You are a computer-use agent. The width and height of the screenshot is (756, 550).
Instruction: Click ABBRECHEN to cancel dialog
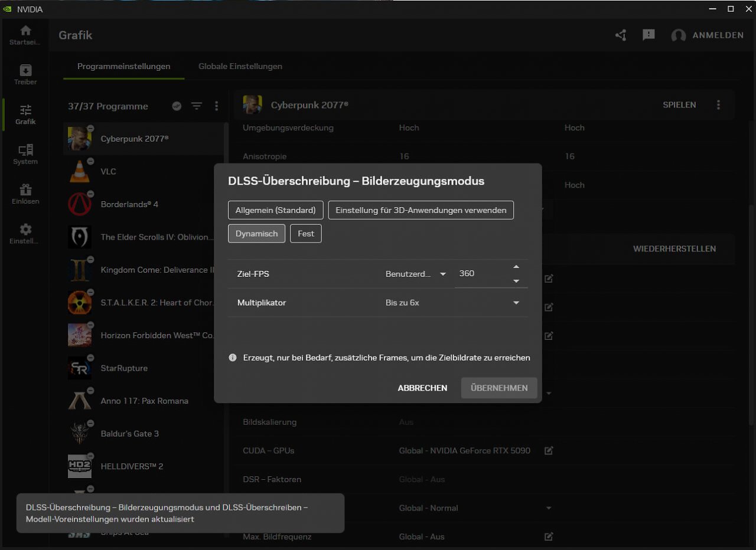coord(422,388)
